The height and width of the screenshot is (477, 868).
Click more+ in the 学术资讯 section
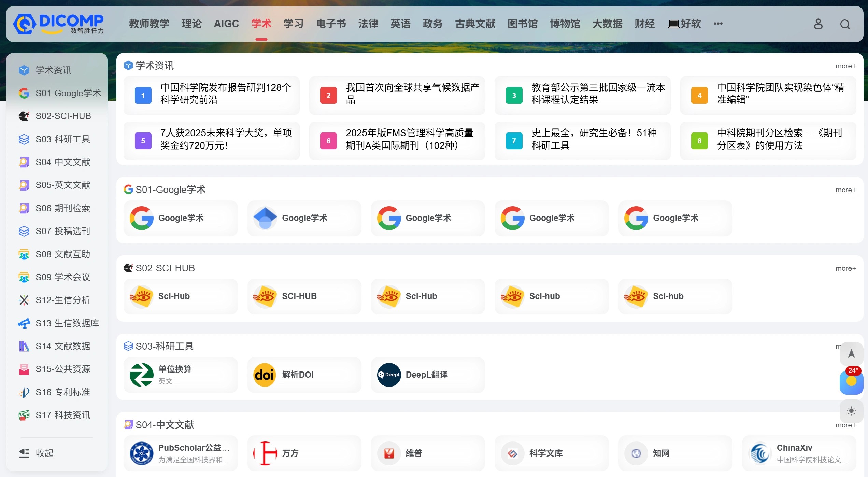pyautogui.click(x=845, y=66)
